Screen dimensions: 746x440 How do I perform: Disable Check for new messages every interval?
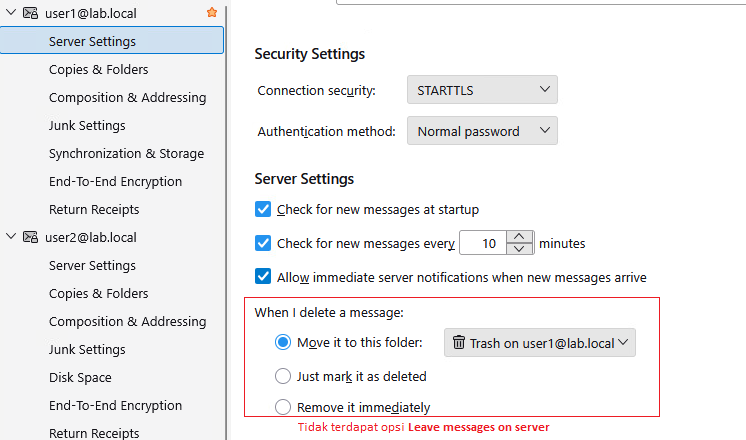tap(264, 243)
